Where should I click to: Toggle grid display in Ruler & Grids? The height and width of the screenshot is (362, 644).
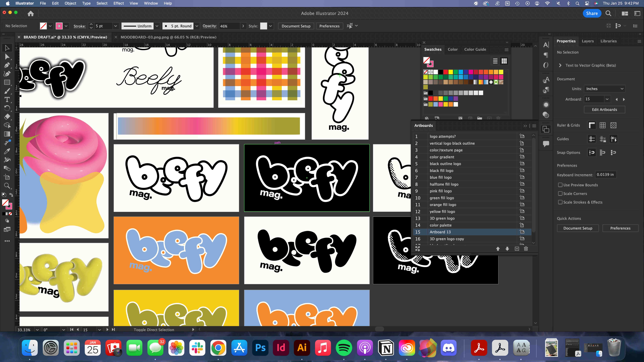pyautogui.click(x=602, y=125)
